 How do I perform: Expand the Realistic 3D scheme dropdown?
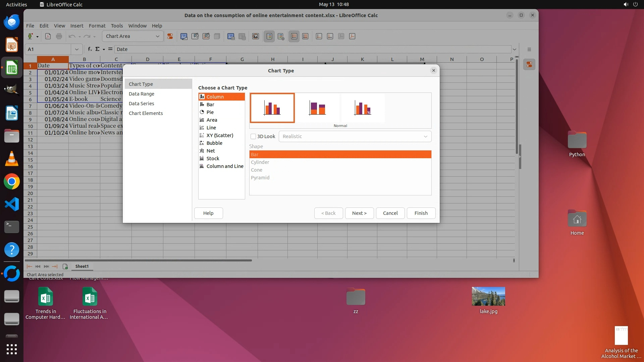(425, 136)
